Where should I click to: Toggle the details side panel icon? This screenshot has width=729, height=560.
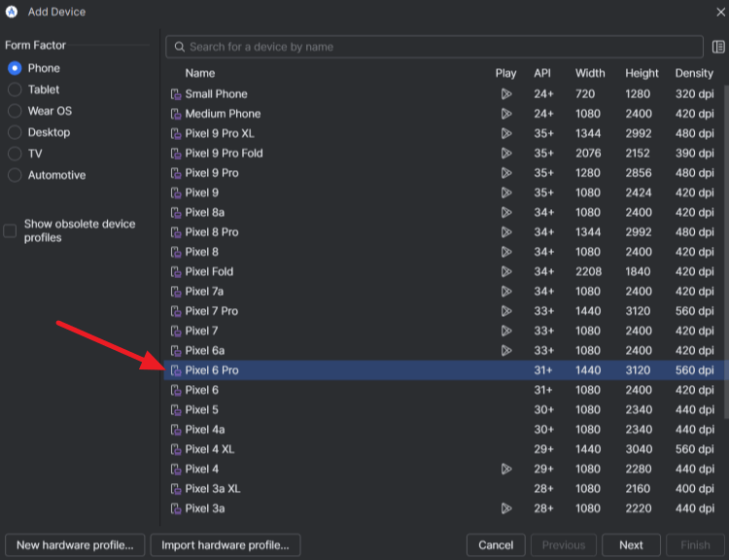point(718,47)
